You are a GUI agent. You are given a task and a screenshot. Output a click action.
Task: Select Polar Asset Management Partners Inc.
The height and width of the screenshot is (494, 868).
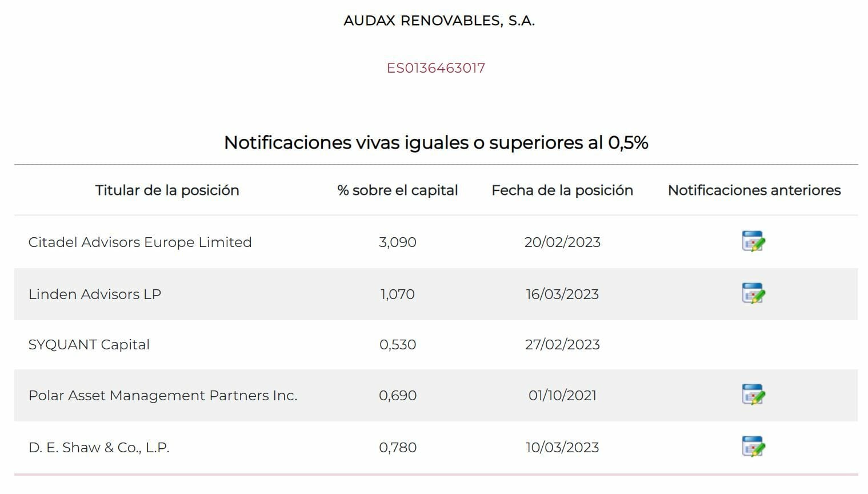[163, 396]
